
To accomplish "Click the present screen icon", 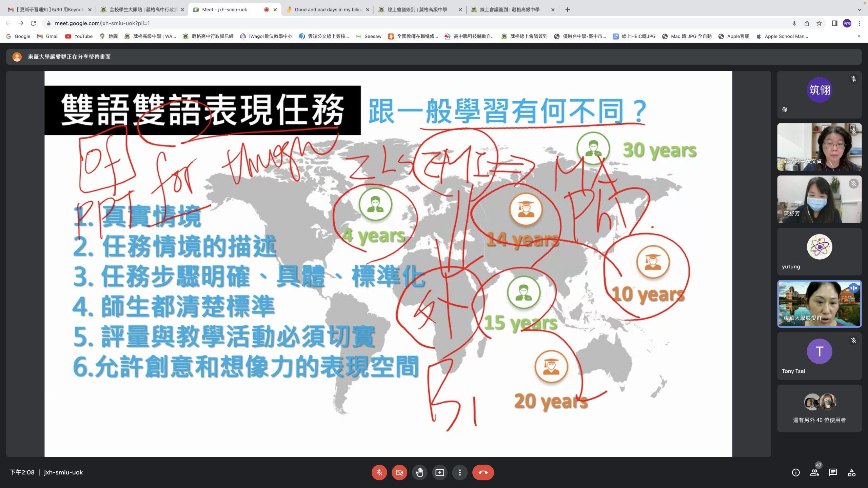I will (x=440, y=472).
